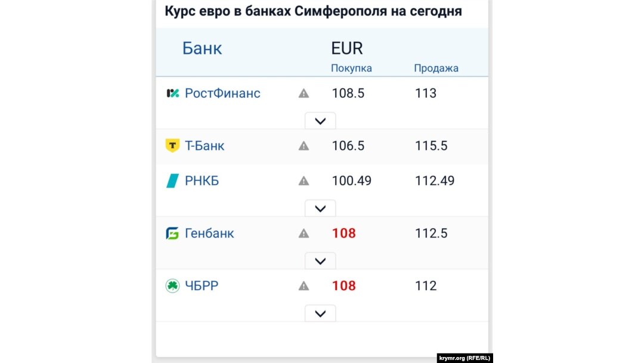644x363 pixels.
Task: Expand the РостФинанс row details chevron
Action: (x=320, y=121)
